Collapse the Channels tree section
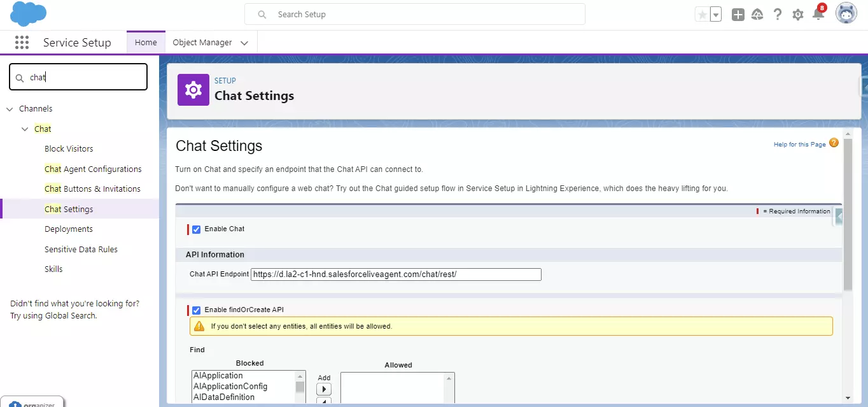Screen dimensions: 868x407 [10, 108]
